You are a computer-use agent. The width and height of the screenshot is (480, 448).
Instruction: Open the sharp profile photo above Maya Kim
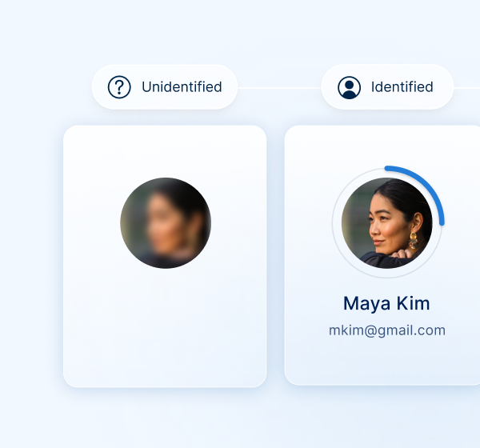point(386,222)
